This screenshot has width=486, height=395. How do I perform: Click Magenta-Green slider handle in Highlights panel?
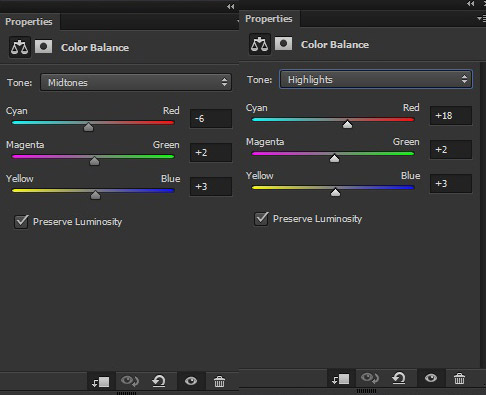[334, 158]
